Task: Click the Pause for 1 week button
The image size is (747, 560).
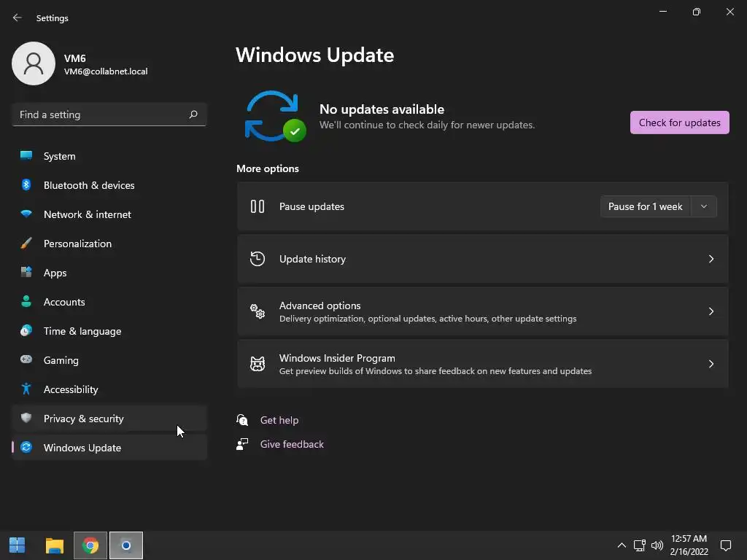Action: coord(646,206)
